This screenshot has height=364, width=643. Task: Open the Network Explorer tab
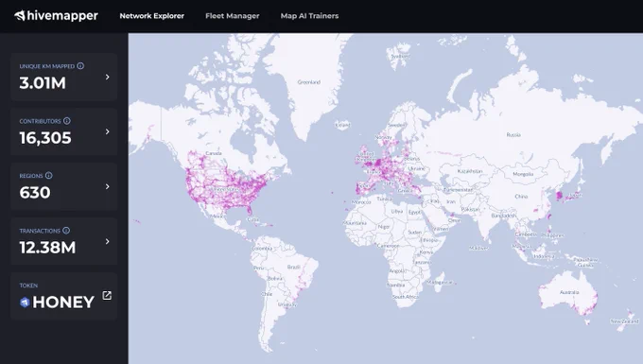coord(151,16)
